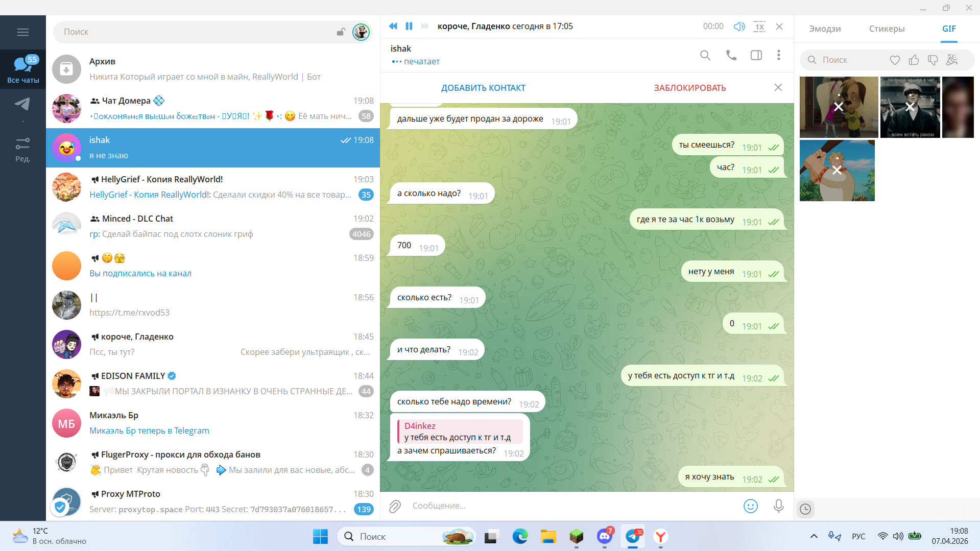
Task: Start a voice call with ishak
Action: 731,55
